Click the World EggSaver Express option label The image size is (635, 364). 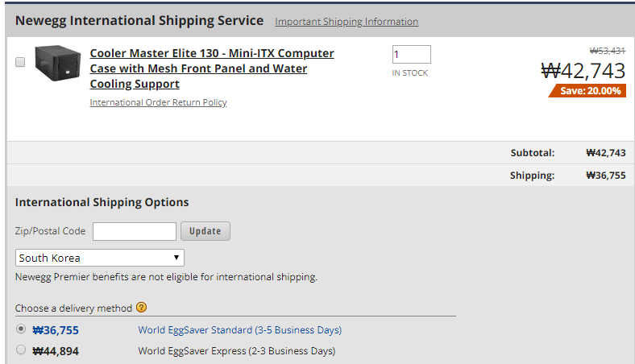[x=236, y=350]
